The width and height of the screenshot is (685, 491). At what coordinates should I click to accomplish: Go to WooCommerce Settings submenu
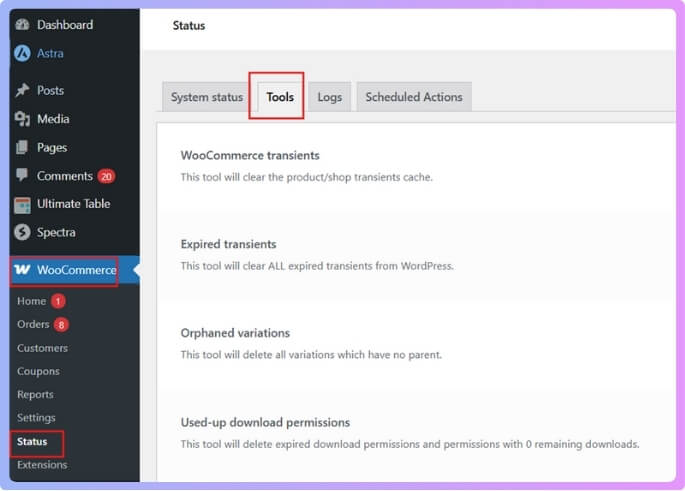(x=36, y=418)
